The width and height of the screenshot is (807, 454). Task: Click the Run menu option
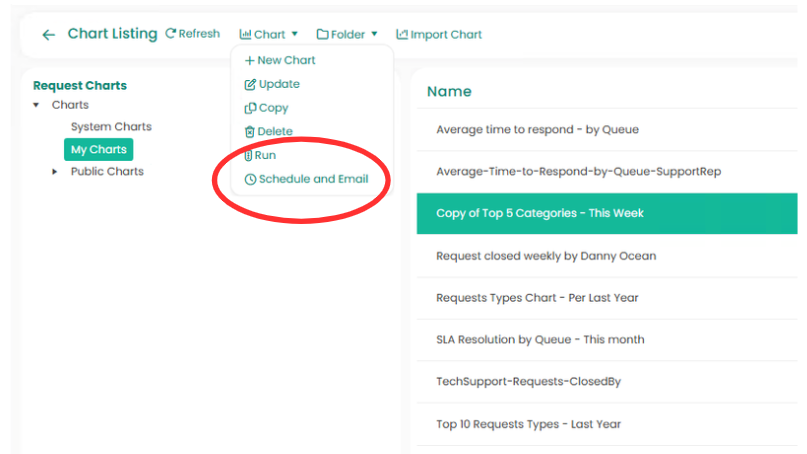point(260,156)
